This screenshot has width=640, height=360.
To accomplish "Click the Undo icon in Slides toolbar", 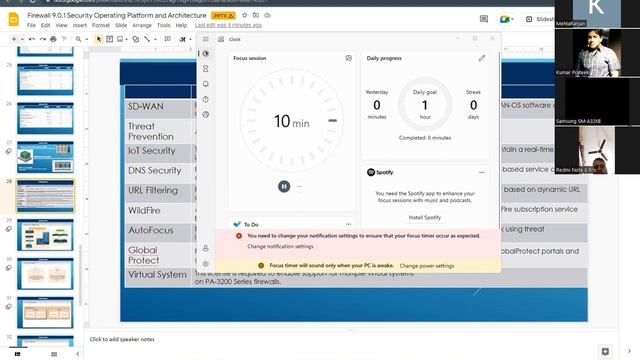I will click(x=32, y=39).
